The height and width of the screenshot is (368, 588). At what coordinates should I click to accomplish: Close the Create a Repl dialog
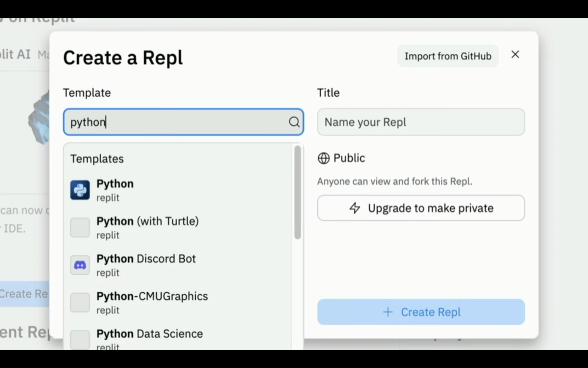coord(515,55)
